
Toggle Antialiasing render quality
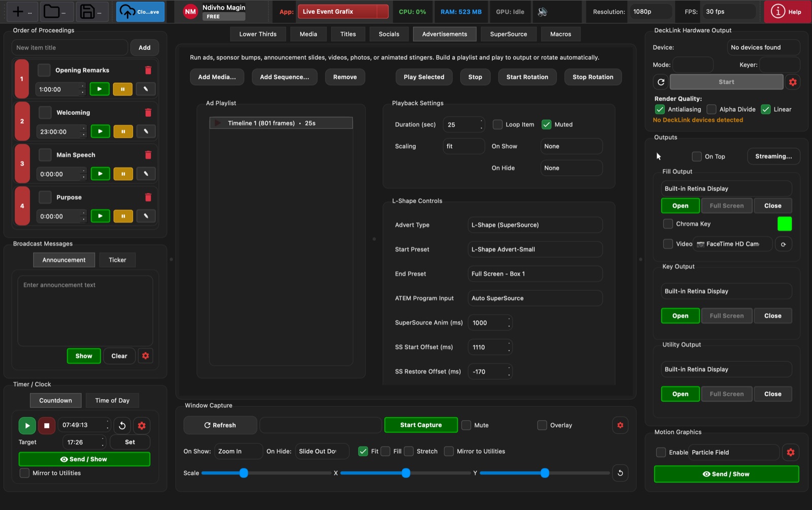click(x=660, y=109)
